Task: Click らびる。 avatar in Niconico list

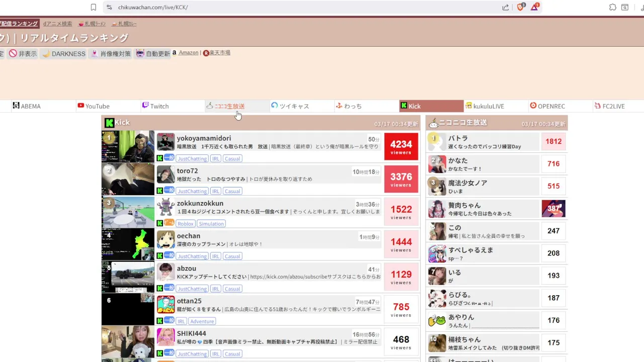Action: click(437, 298)
